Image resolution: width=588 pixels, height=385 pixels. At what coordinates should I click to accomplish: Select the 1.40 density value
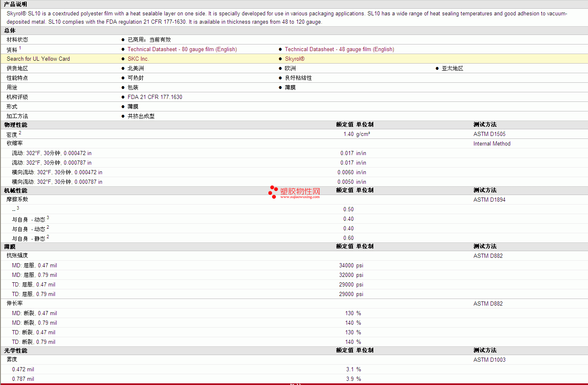[x=349, y=134]
